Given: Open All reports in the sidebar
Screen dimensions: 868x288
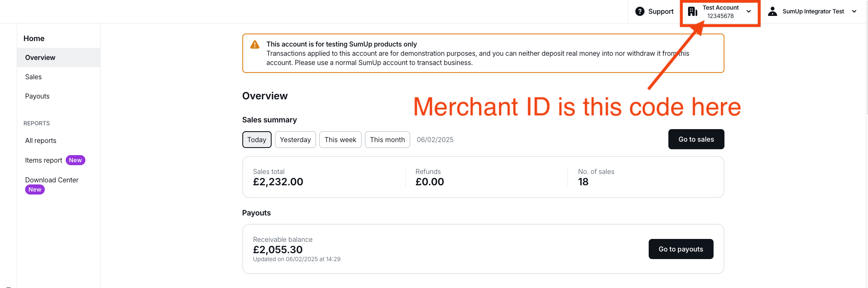Looking at the screenshot, I should coord(41,140).
